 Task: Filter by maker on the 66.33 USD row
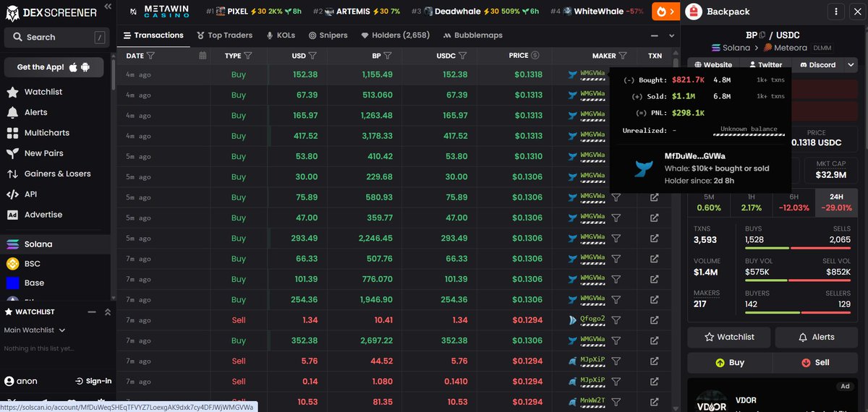616,259
